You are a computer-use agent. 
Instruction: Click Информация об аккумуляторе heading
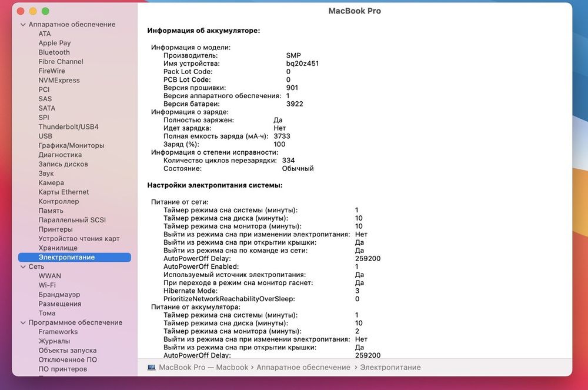tap(203, 31)
